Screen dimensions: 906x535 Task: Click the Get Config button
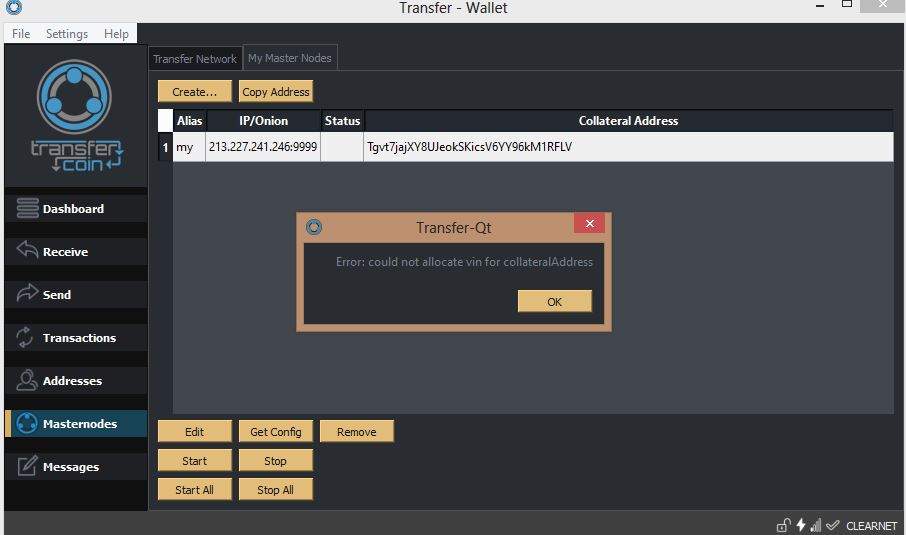point(276,432)
